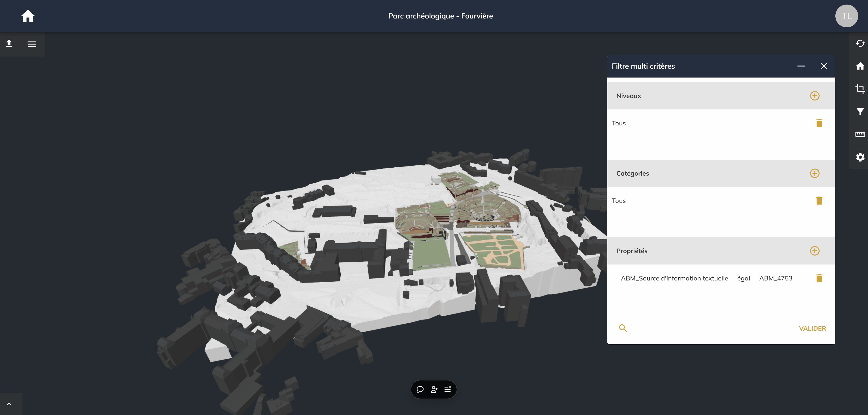Click the refresh sync icon
Image resolution: width=868 pixels, height=415 pixels.
click(x=860, y=43)
